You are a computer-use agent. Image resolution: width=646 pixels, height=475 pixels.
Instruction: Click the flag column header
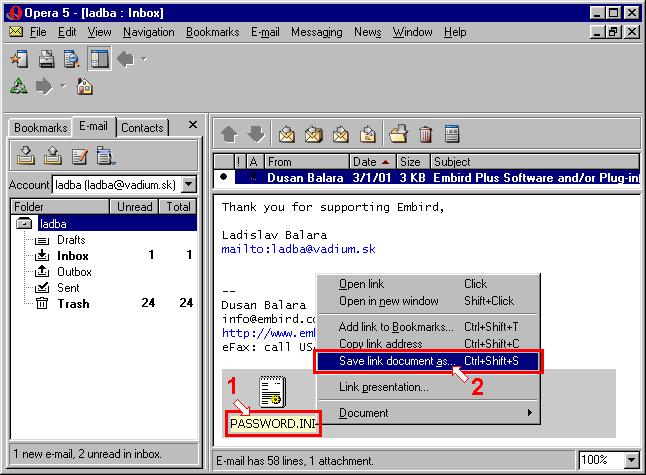coord(239,161)
